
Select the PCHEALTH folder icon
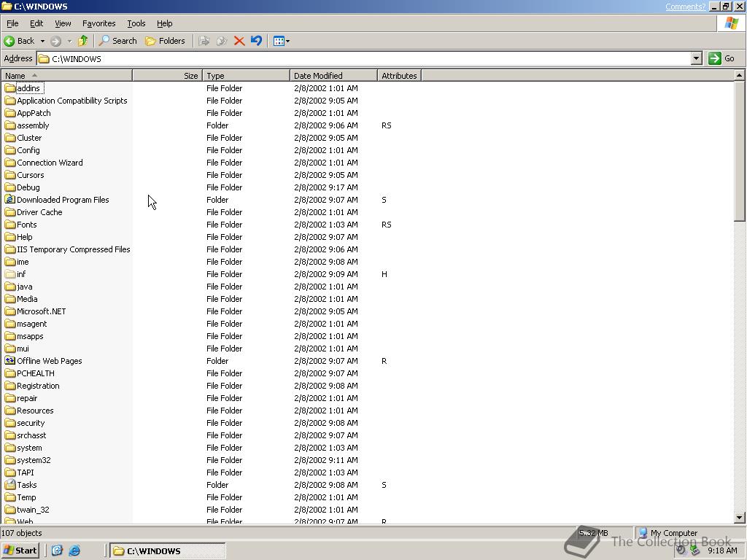pyautogui.click(x=10, y=373)
